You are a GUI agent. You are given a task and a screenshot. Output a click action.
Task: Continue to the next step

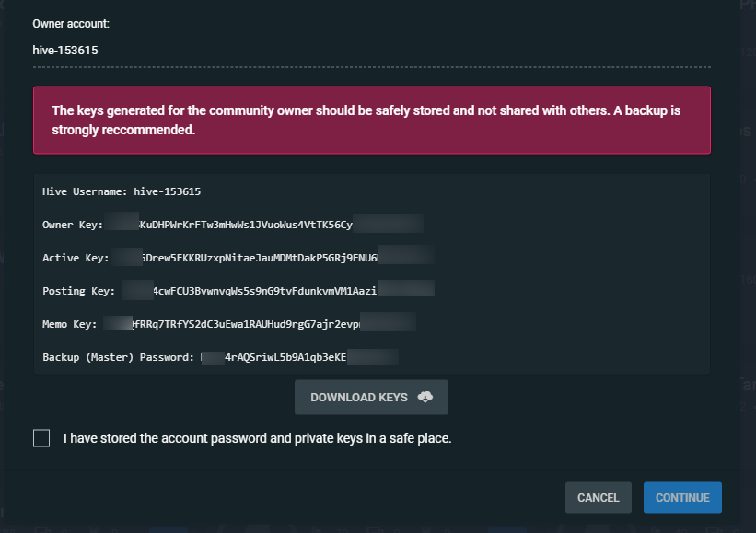[x=682, y=497]
